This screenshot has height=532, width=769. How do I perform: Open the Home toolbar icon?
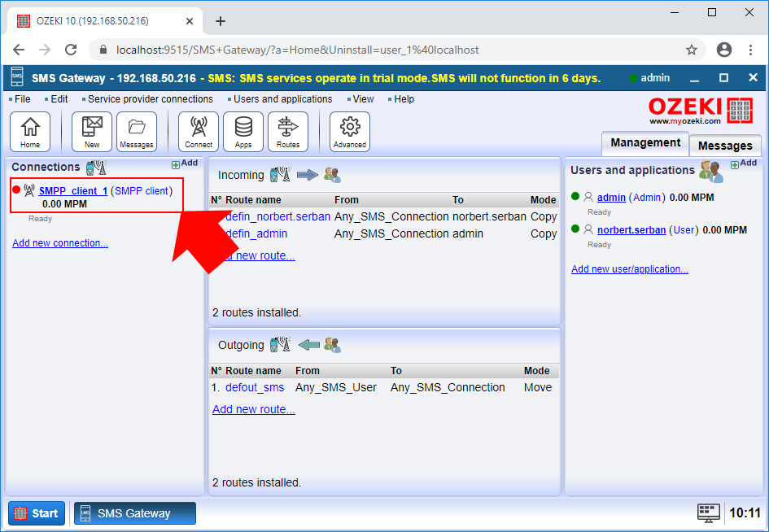click(x=30, y=132)
